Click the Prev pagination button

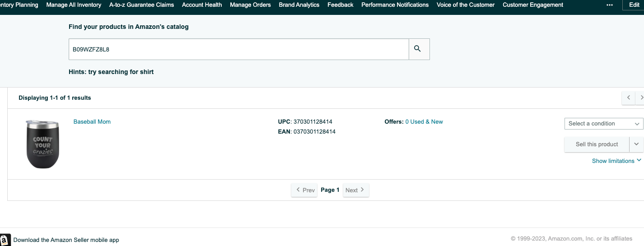pyautogui.click(x=304, y=190)
